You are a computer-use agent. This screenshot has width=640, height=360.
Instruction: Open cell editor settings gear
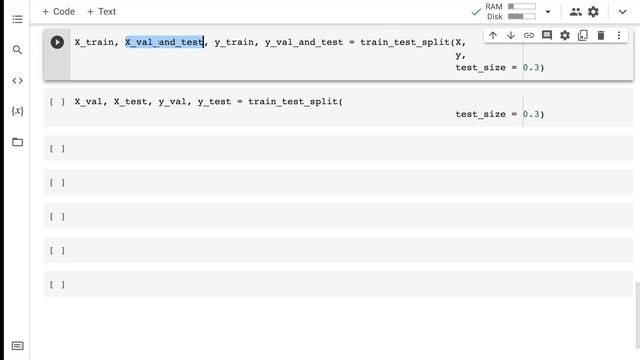pos(564,36)
